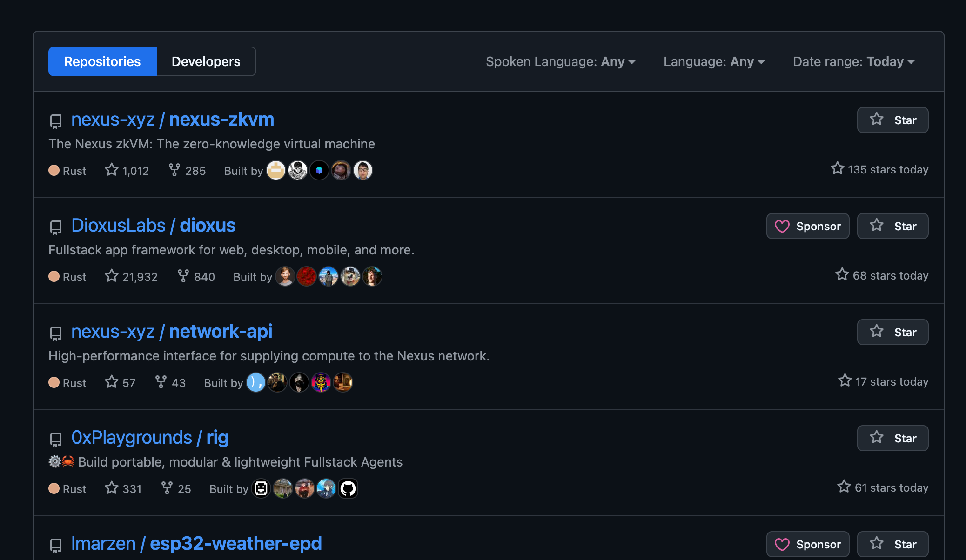View the 21,932 stargazers of dioxus

(131, 277)
